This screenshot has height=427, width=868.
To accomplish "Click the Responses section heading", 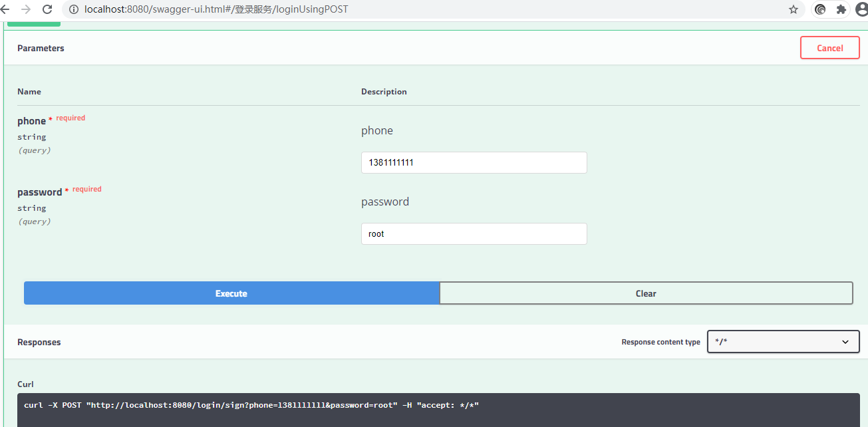I will coord(39,342).
